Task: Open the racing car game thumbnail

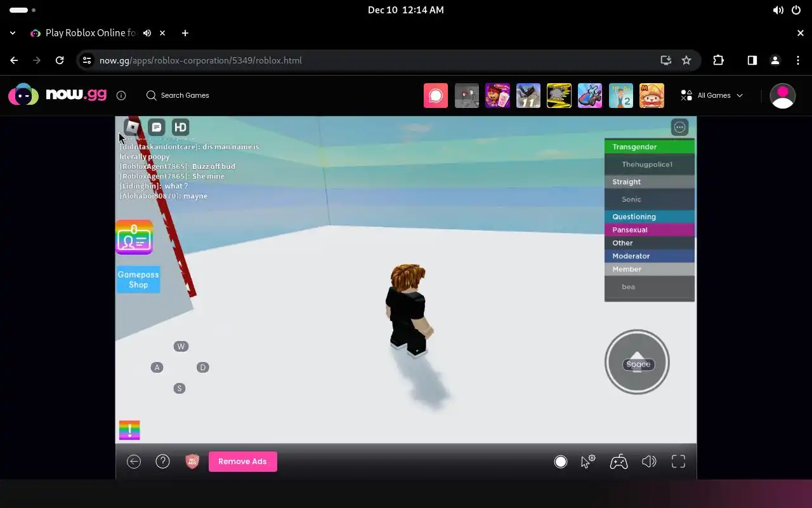Action: [590, 95]
